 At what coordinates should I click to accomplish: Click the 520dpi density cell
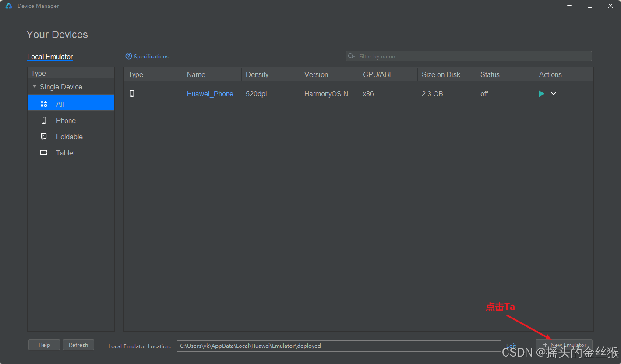pos(256,94)
